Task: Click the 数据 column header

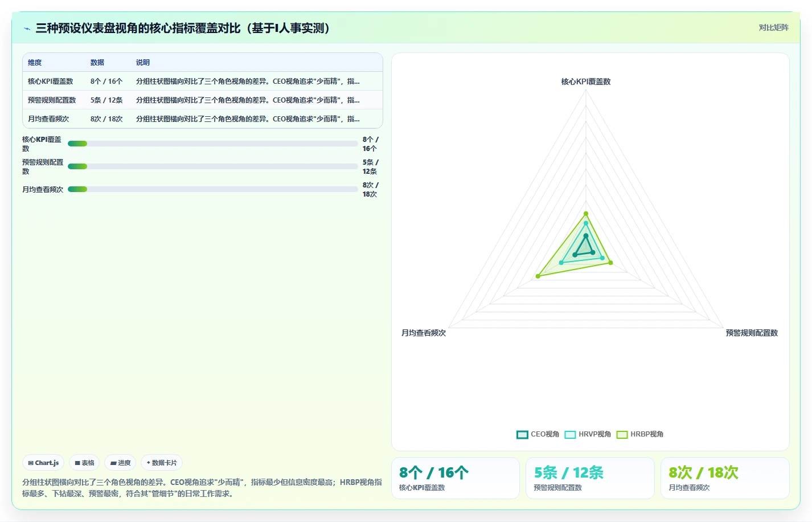Action: point(97,63)
